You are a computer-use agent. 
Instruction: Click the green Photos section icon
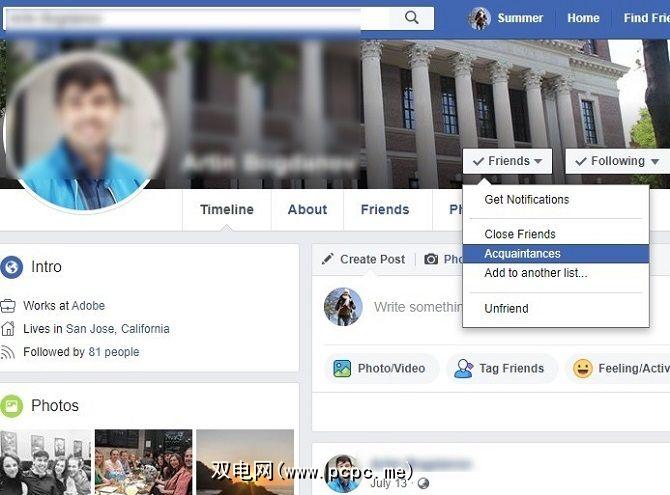pos(11,406)
